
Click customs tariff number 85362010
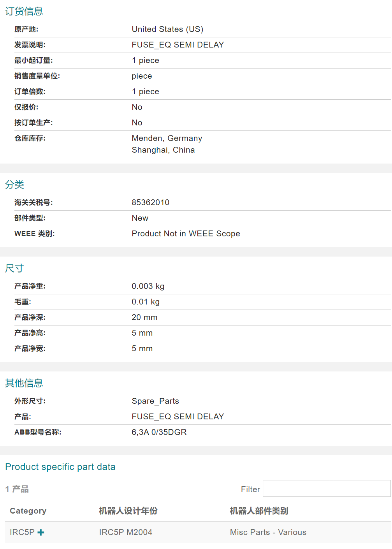[x=150, y=202]
